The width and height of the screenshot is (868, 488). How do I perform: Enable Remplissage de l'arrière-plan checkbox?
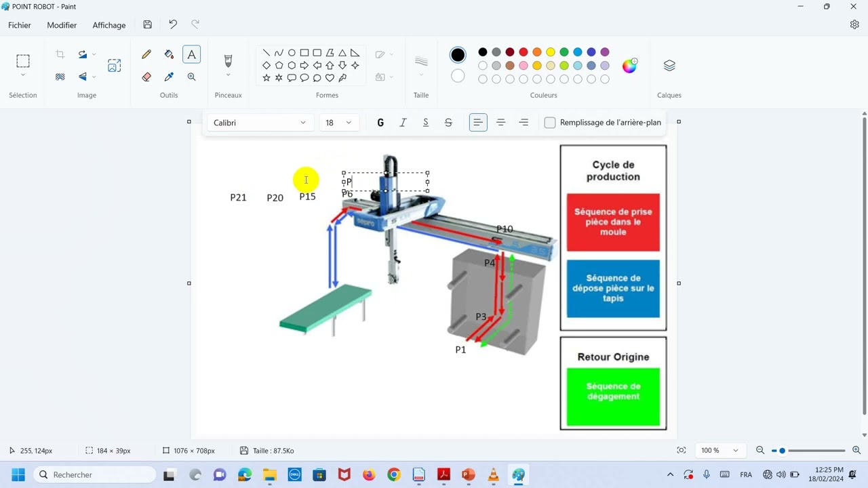click(550, 123)
